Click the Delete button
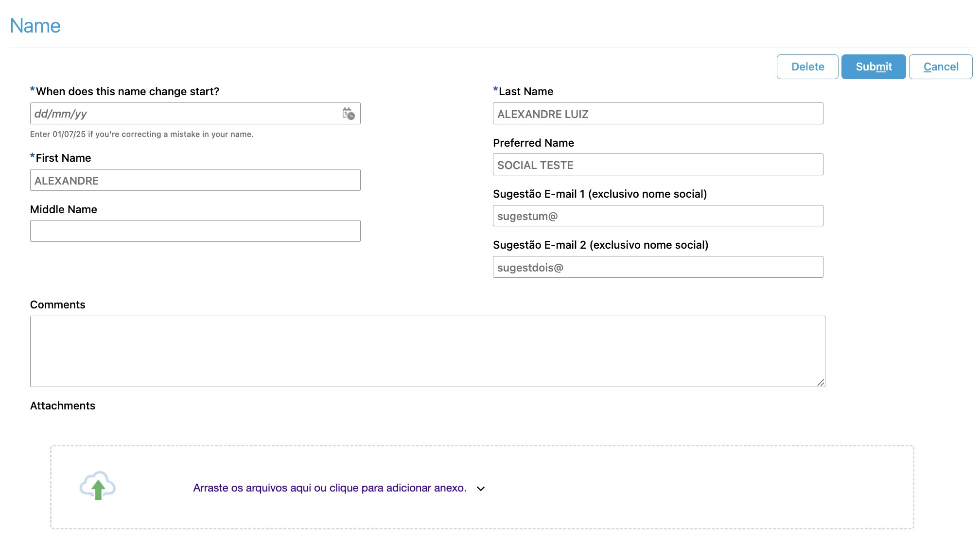This screenshot has height=543, width=980. tap(807, 67)
